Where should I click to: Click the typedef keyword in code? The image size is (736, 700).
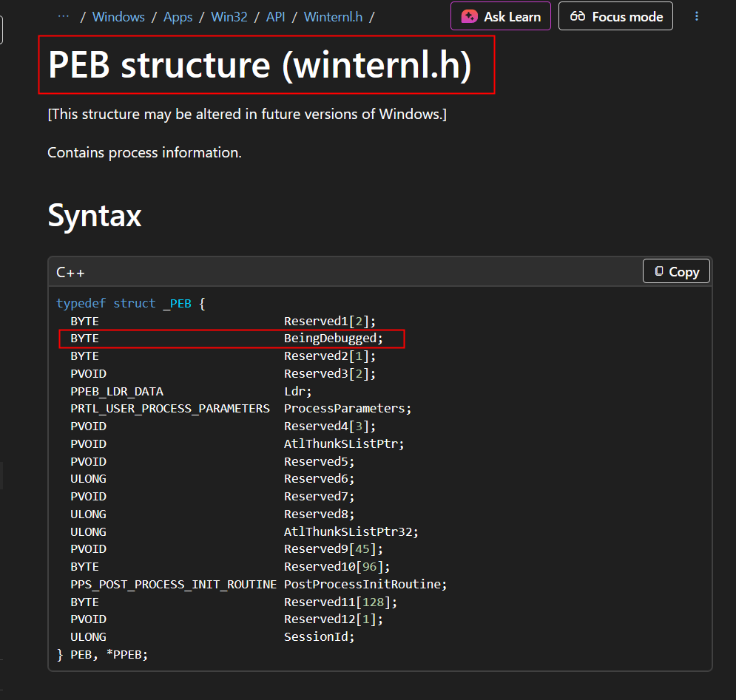81,303
